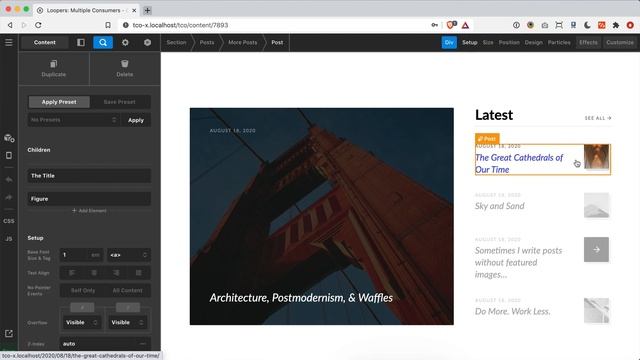Close the Loopers browser tab
This screenshot has height=360, width=640.
click(134, 10)
